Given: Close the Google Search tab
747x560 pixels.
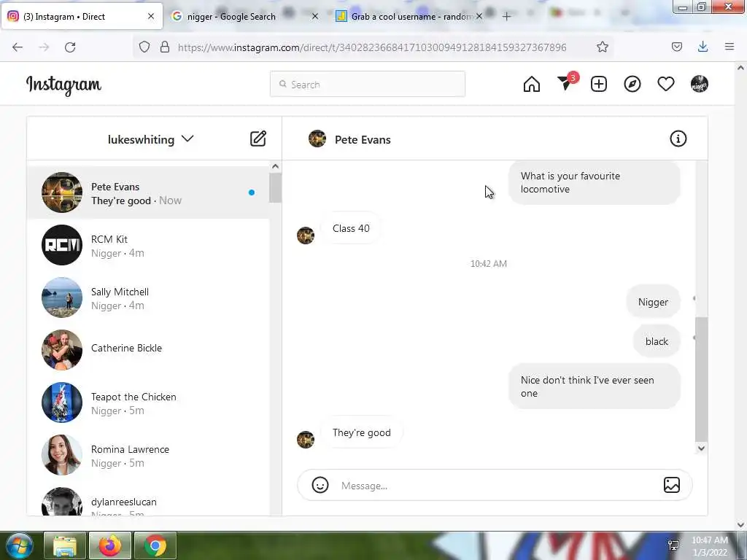Looking at the screenshot, I should click(x=315, y=16).
